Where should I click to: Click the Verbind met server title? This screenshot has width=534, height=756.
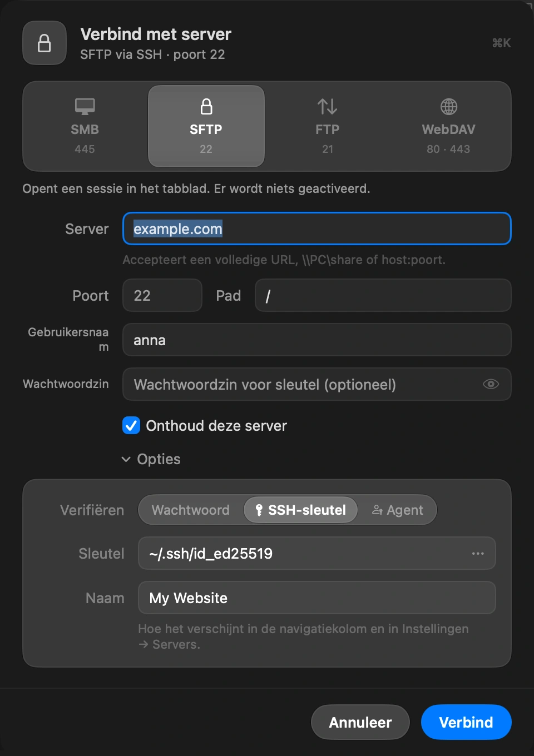pyautogui.click(x=156, y=34)
